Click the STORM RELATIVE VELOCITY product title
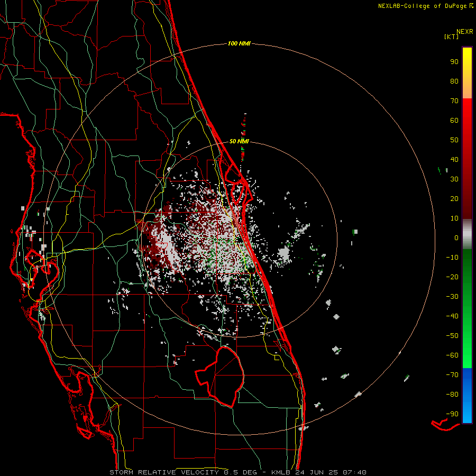This screenshot has width=476, height=476. pyautogui.click(x=164, y=472)
